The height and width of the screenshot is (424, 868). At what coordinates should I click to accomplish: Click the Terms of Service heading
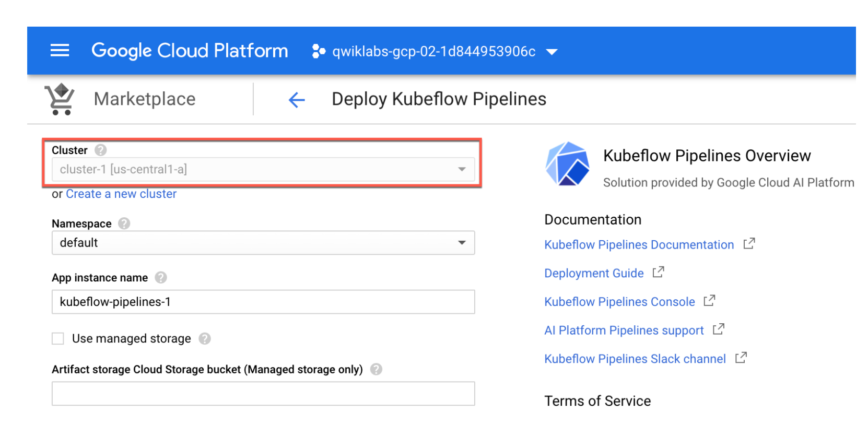pos(597,401)
